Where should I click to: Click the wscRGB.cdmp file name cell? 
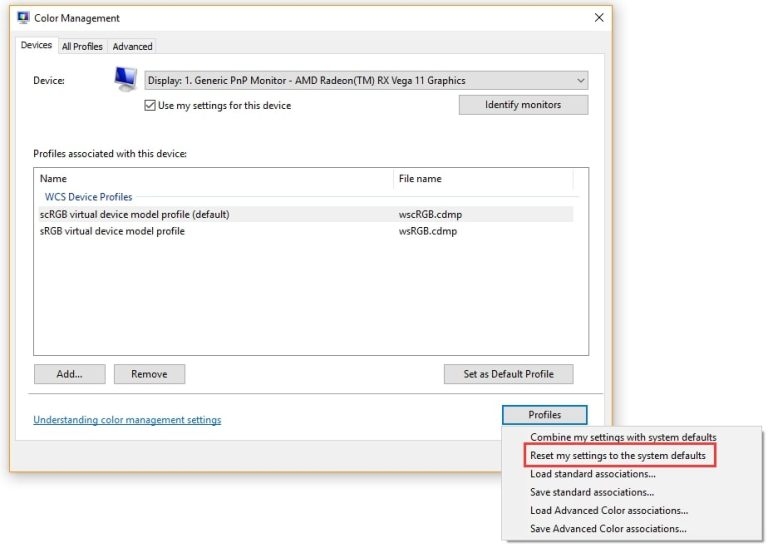[430, 214]
